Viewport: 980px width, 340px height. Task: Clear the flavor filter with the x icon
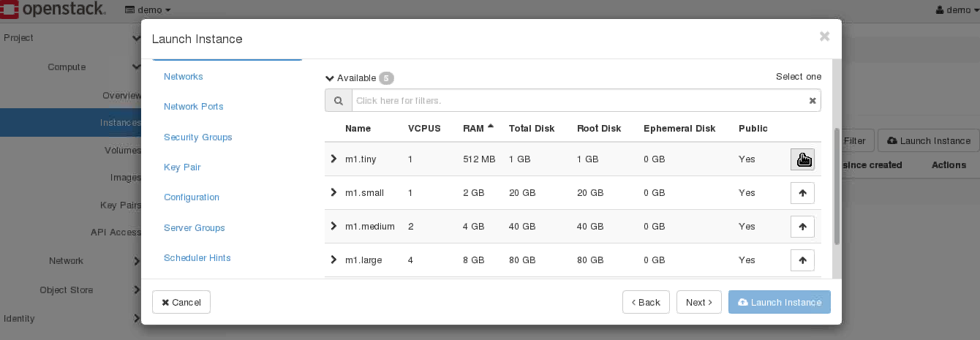pyautogui.click(x=813, y=101)
